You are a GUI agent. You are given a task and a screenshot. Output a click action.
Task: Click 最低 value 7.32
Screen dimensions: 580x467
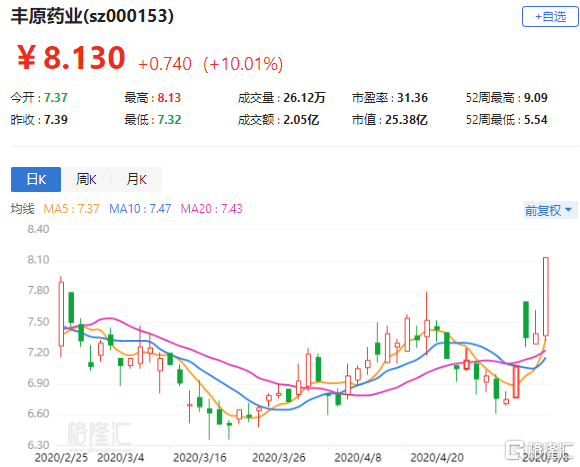(x=169, y=120)
